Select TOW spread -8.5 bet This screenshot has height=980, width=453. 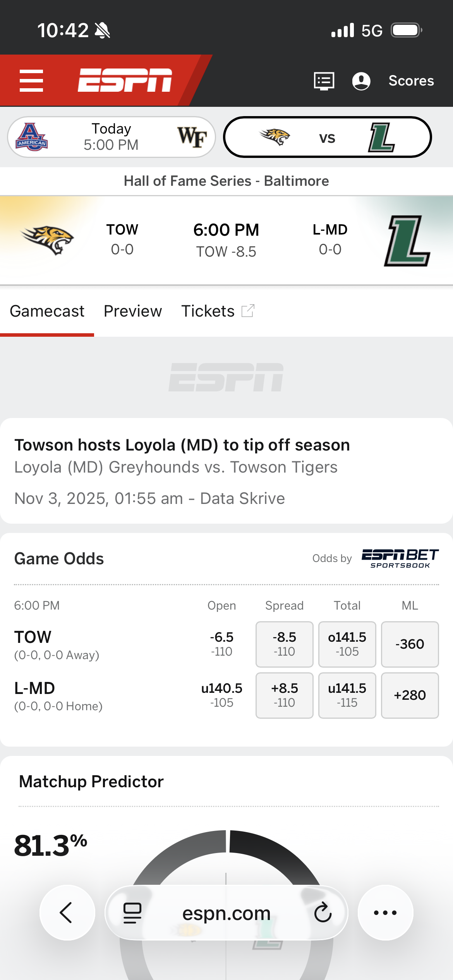[x=284, y=644]
